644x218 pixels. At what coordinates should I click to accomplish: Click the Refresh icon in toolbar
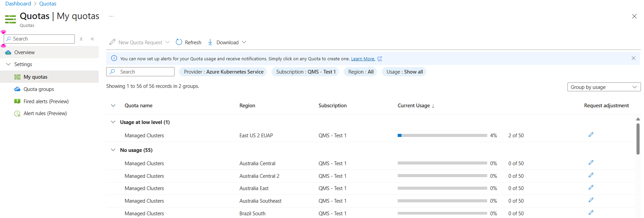pyautogui.click(x=179, y=42)
